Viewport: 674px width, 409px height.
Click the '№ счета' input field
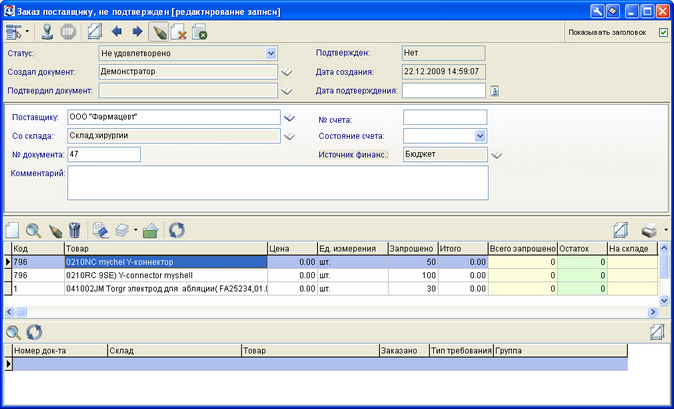click(445, 117)
